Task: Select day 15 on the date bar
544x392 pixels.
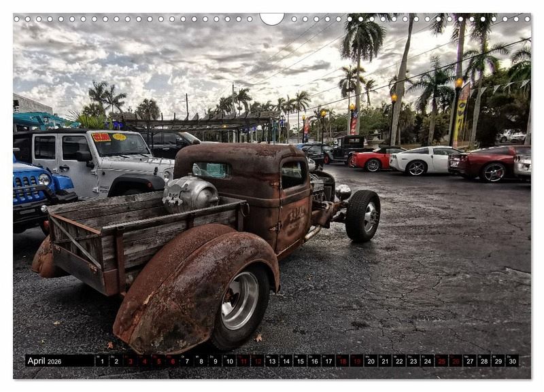Action: pos(300,361)
